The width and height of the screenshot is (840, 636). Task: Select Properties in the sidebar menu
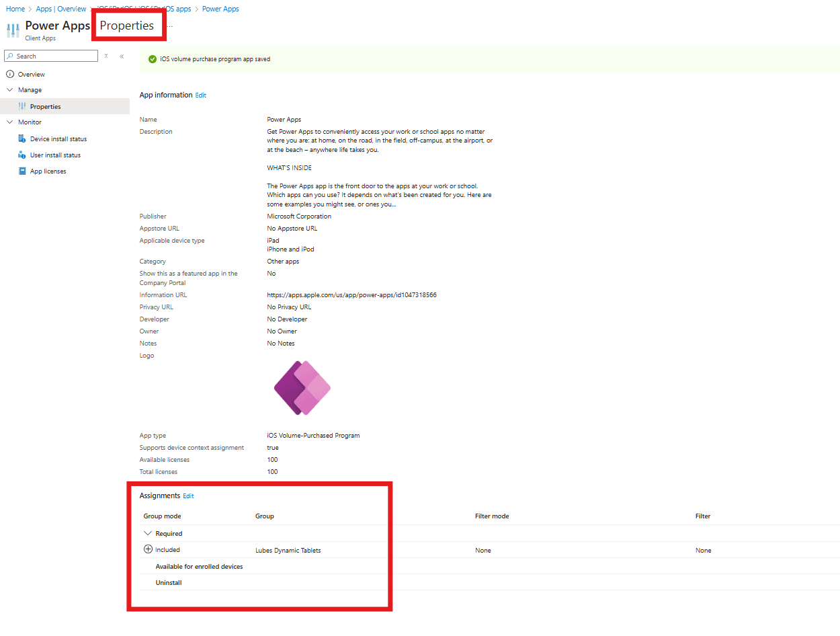(x=46, y=106)
